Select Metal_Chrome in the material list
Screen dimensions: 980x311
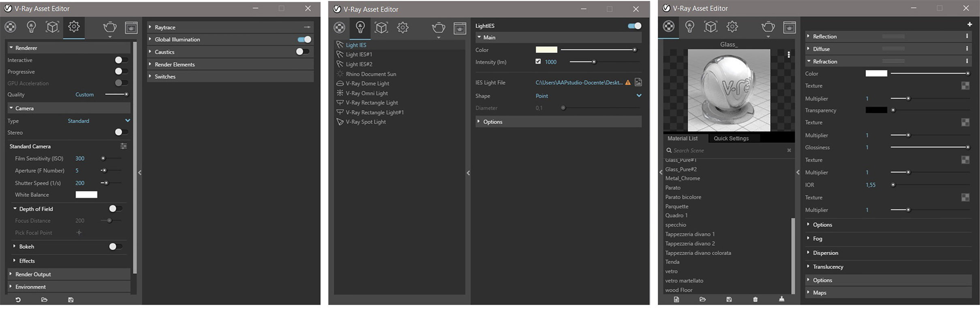tap(683, 178)
